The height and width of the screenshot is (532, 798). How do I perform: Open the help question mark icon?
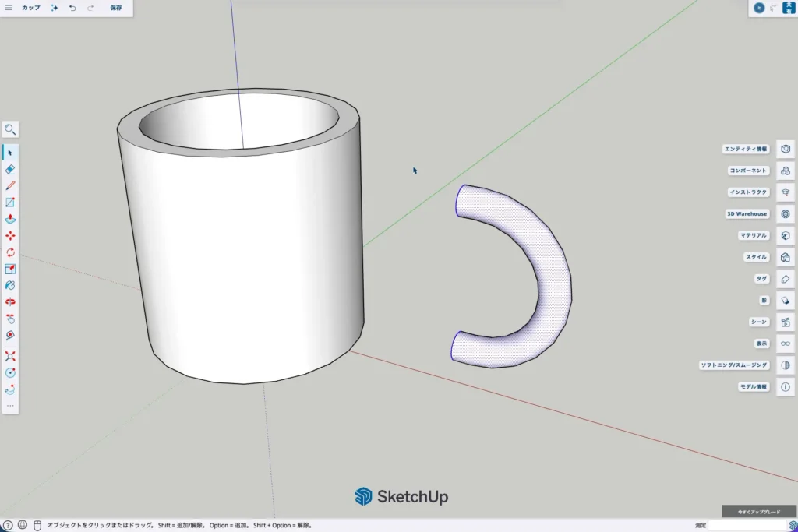[8, 526]
